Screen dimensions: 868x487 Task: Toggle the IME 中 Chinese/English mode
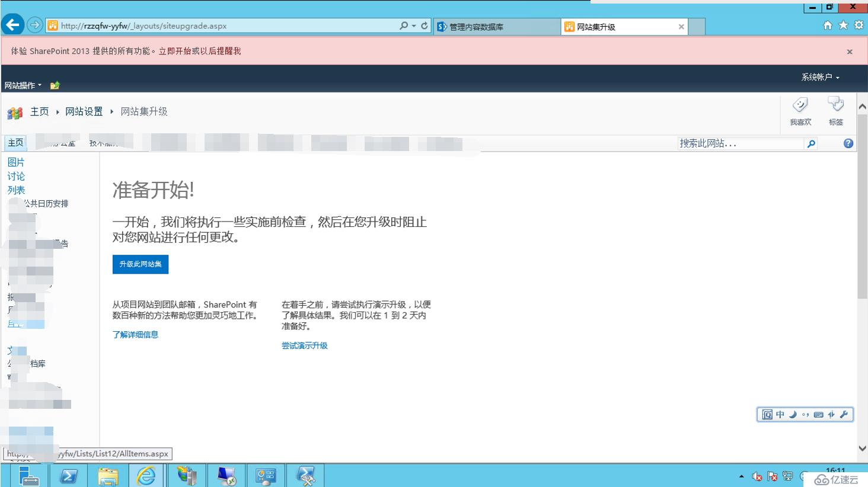click(x=780, y=415)
